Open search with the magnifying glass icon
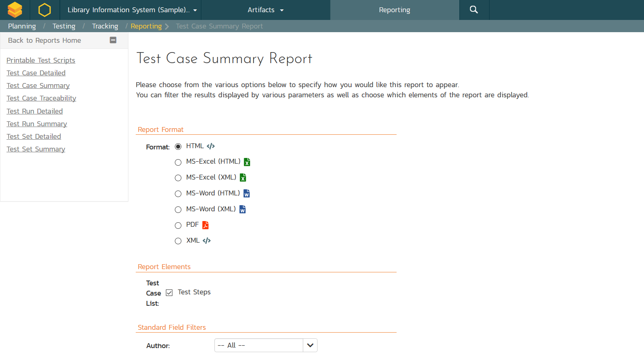This screenshot has height=355, width=644. [474, 10]
